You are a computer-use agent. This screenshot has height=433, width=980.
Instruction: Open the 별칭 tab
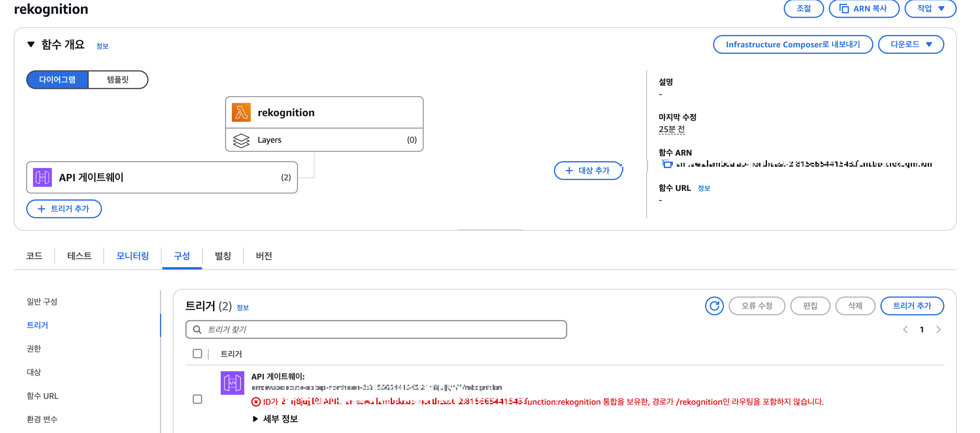pos(223,256)
